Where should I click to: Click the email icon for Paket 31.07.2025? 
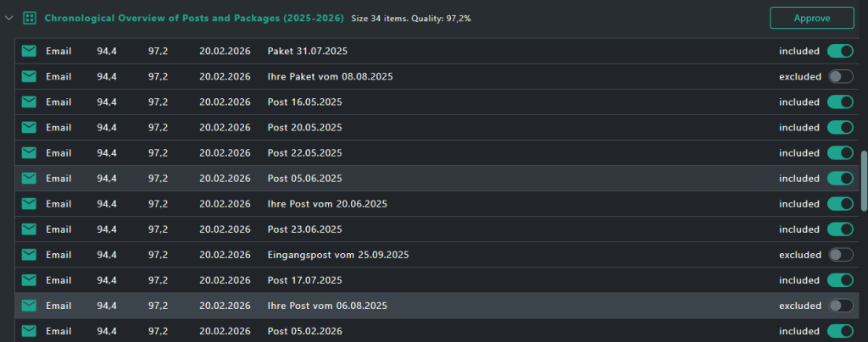click(x=30, y=52)
